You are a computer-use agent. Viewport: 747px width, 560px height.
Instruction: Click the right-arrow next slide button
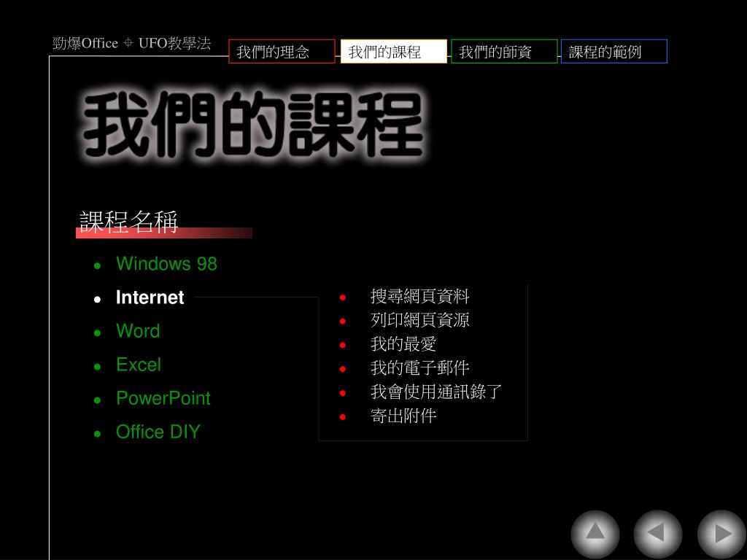(721, 534)
